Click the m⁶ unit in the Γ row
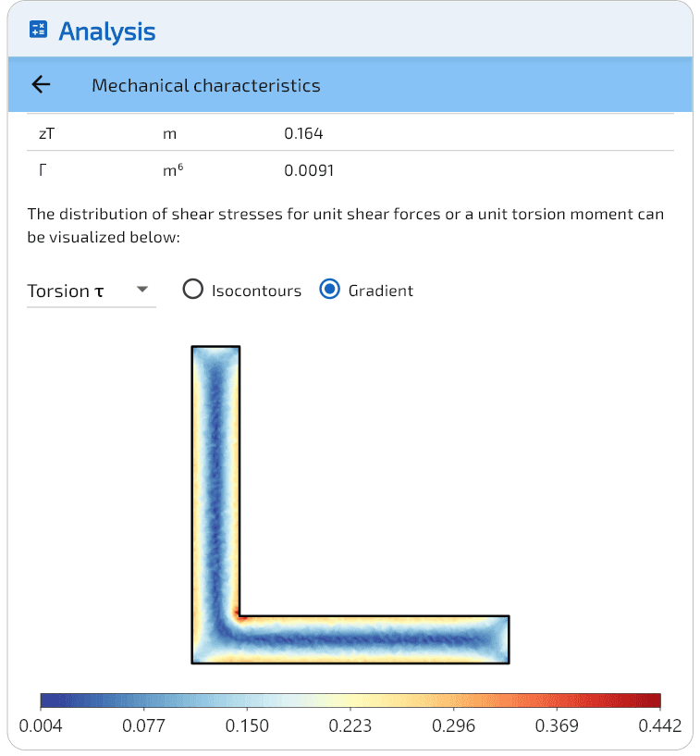Screen dimensions: 700x756 coord(172,171)
